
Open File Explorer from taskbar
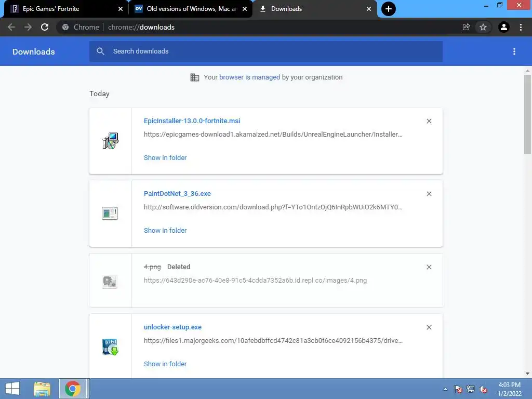point(42,389)
